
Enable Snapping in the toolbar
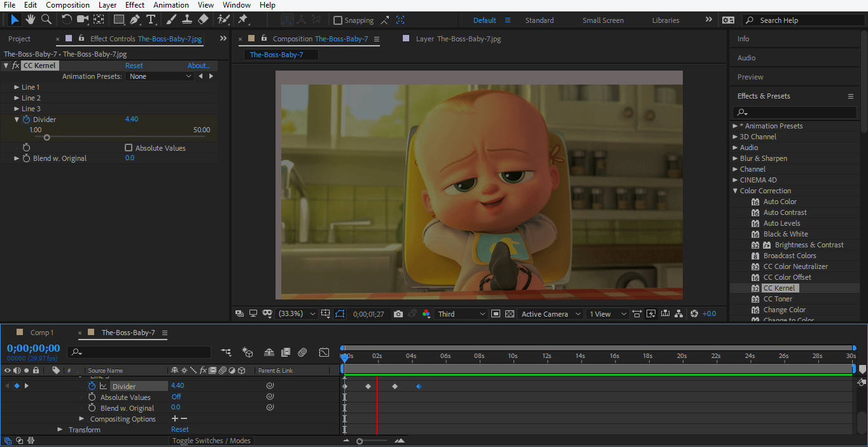point(338,20)
